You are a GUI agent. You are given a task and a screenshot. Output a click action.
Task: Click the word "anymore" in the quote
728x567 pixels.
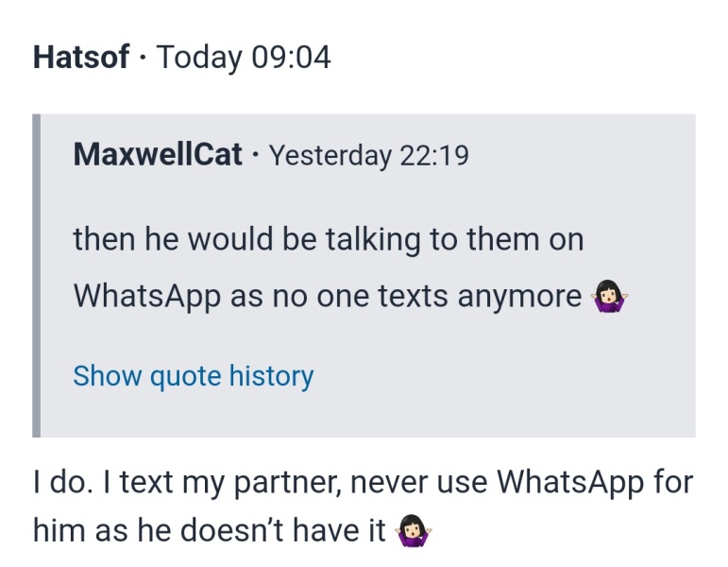(519, 296)
